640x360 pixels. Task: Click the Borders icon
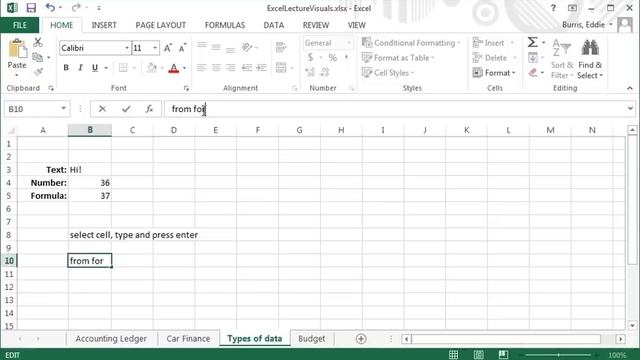click(x=123, y=68)
